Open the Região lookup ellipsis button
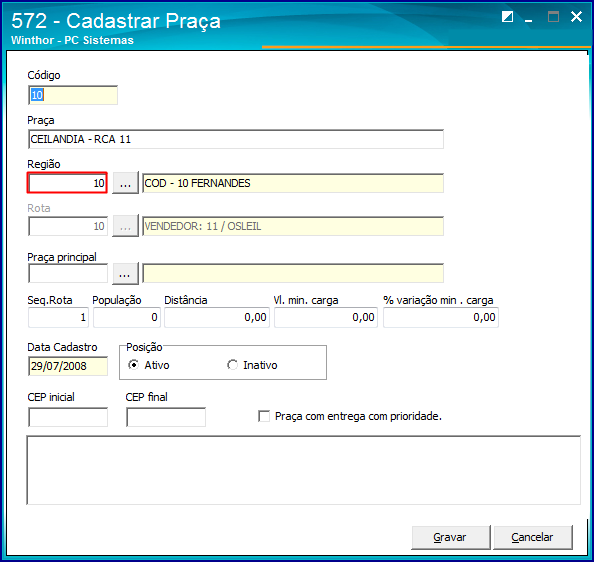The width and height of the screenshot is (594, 562). 125,183
